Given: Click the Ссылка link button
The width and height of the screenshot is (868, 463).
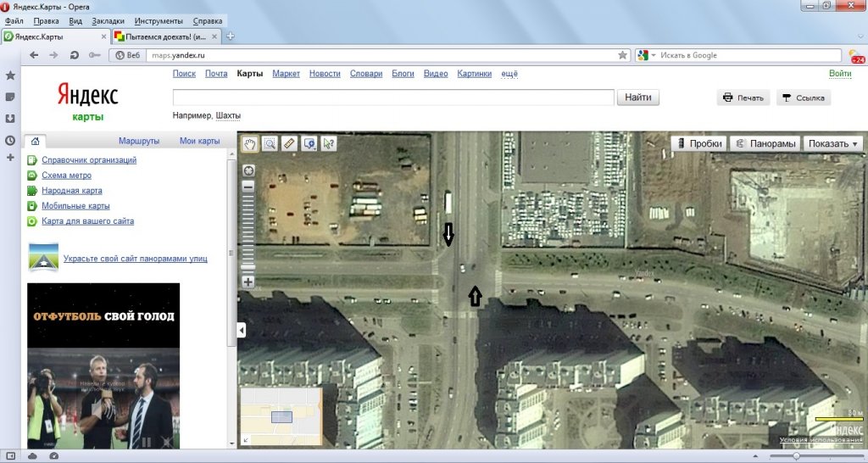Looking at the screenshot, I should click(x=804, y=98).
